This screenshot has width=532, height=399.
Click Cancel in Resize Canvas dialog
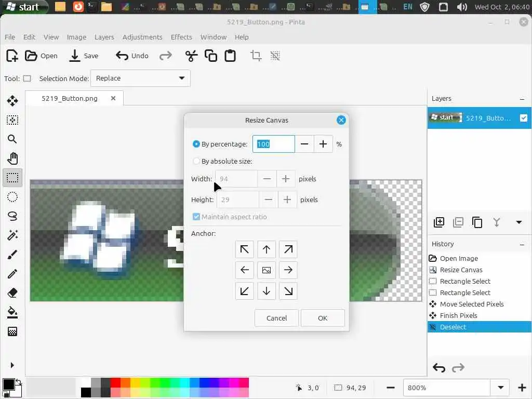(x=276, y=318)
